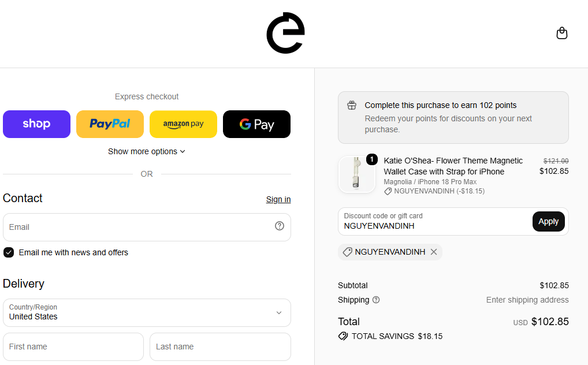Screen dimensions: 588x365
Task: Click the store logo in header
Action: pyautogui.click(x=285, y=33)
